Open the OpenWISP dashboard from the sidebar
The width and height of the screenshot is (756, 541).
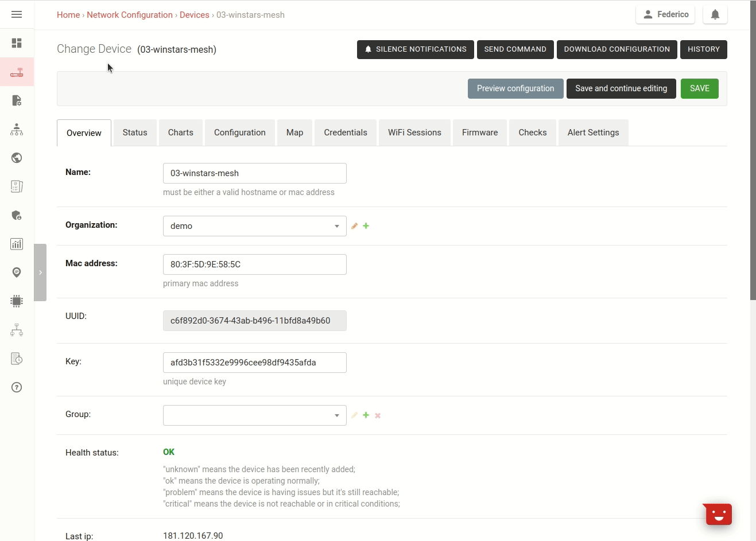coord(17,43)
